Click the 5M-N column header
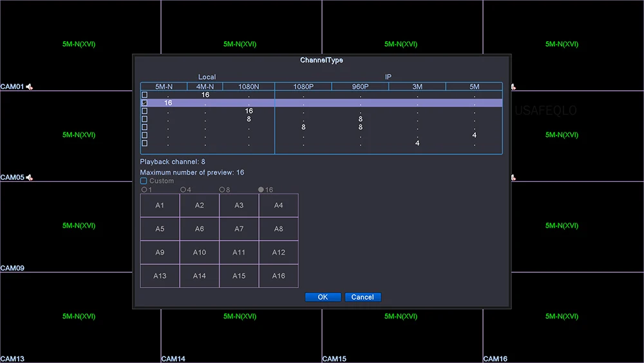 (x=164, y=87)
